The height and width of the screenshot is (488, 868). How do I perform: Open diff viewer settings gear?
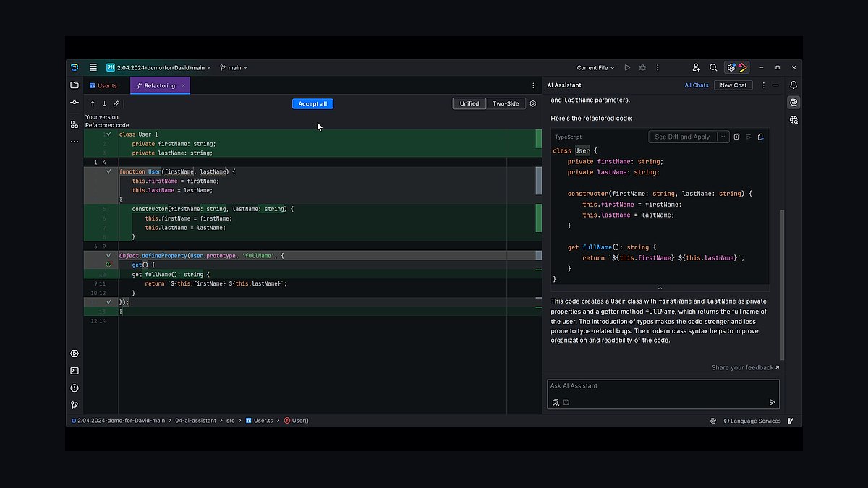(533, 103)
